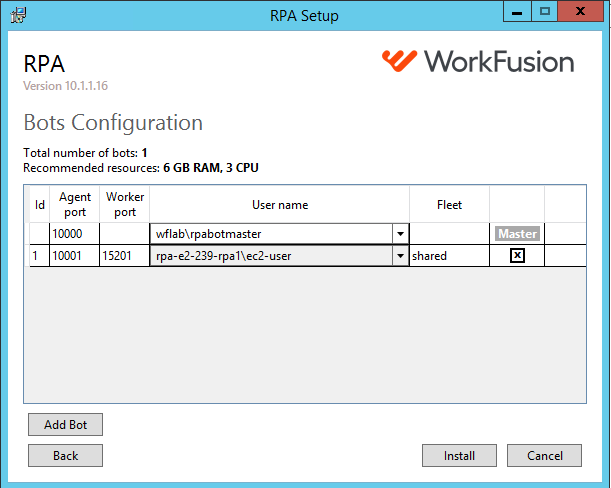Edit the worker port 15201 cell
This screenshot has width=611, height=488.
(x=125, y=256)
